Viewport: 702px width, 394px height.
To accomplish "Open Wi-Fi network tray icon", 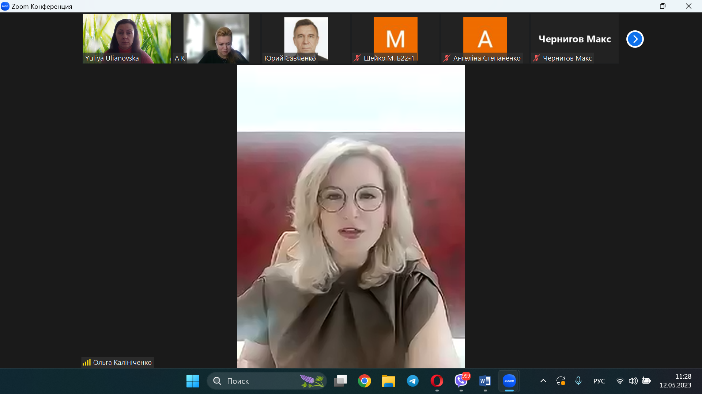I will click(620, 381).
